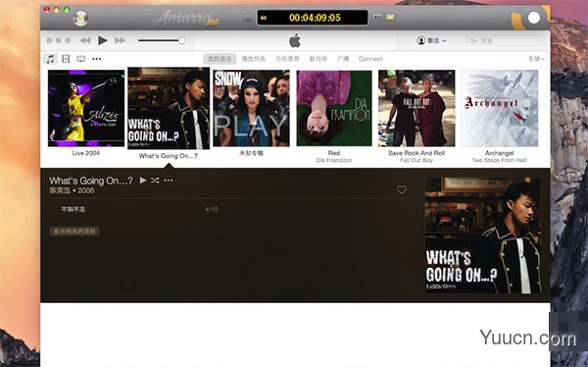Viewport: 588px width, 367px height.
Task: Click the 陈奕迅 • 2006 artist line
Action: [x=72, y=190]
